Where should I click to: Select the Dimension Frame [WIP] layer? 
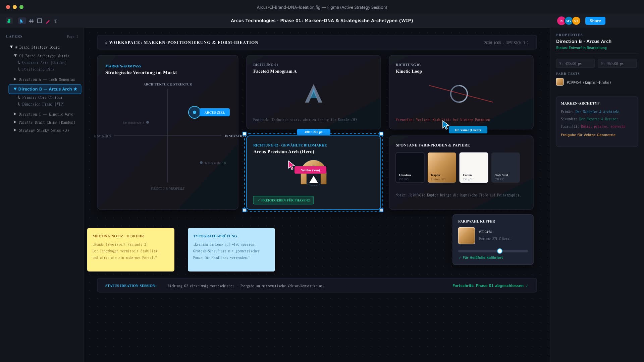[41, 104]
